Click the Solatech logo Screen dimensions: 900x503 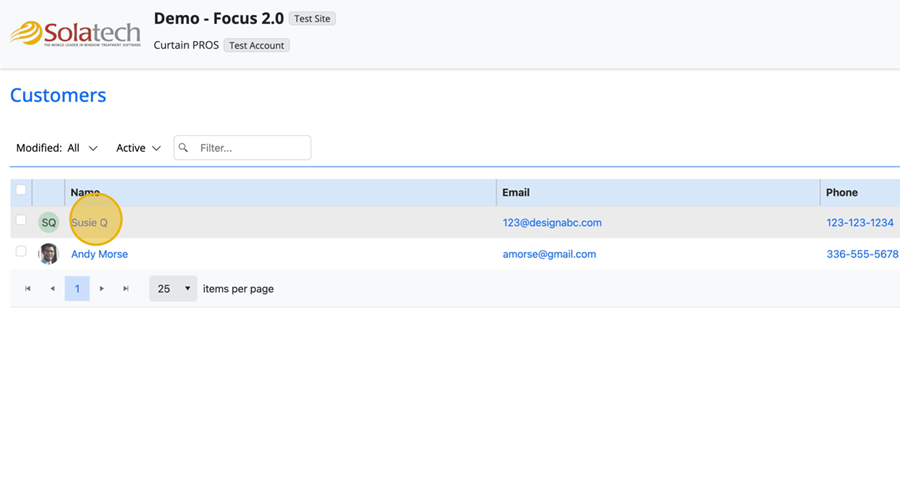pos(75,33)
